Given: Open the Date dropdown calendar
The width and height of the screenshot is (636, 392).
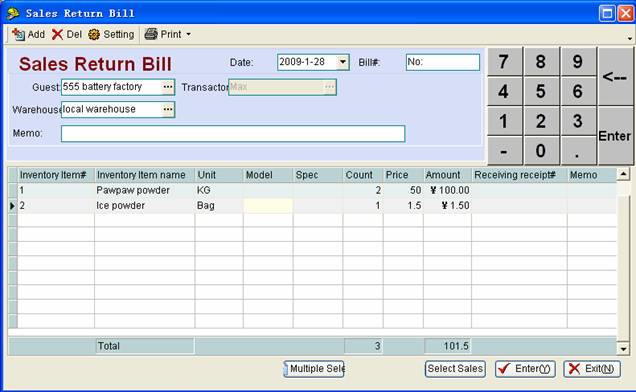Looking at the screenshot, I should (343, 62).
